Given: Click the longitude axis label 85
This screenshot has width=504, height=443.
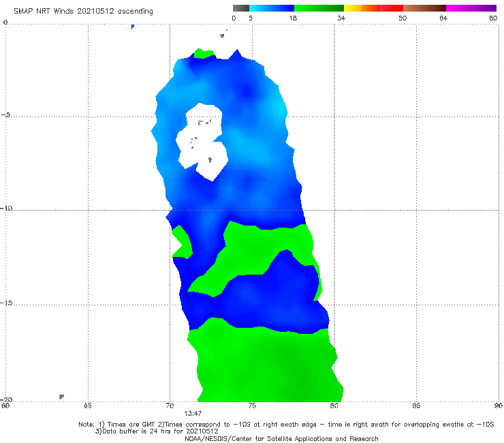Looking at the screenshot, I should [x=416, y=406].
